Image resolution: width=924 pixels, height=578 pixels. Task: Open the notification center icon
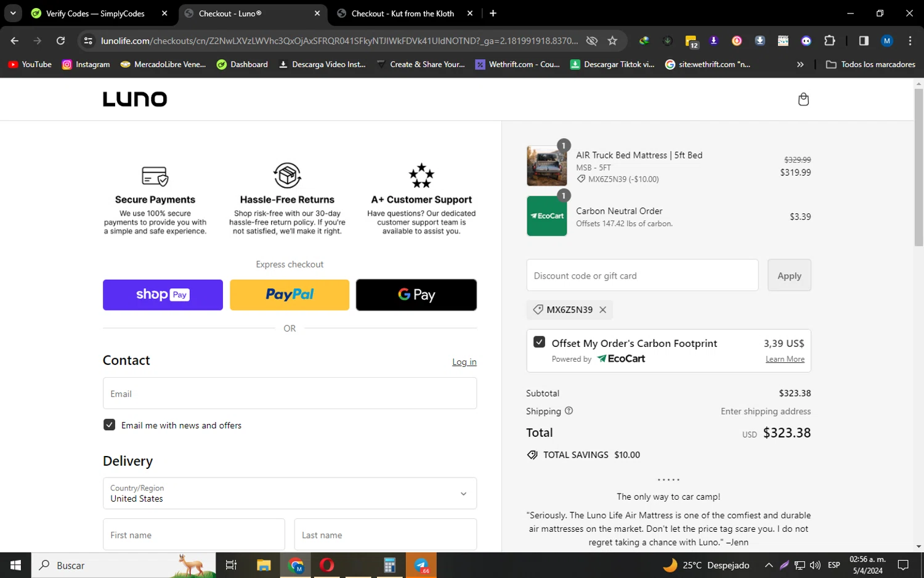click(903, 565)
